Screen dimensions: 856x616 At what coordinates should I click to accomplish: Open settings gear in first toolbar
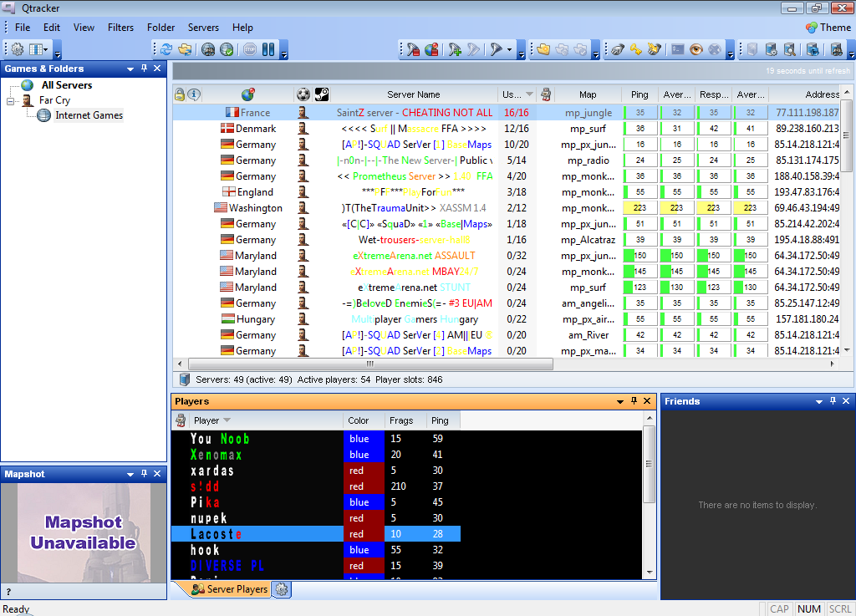(x=18, y=49)
